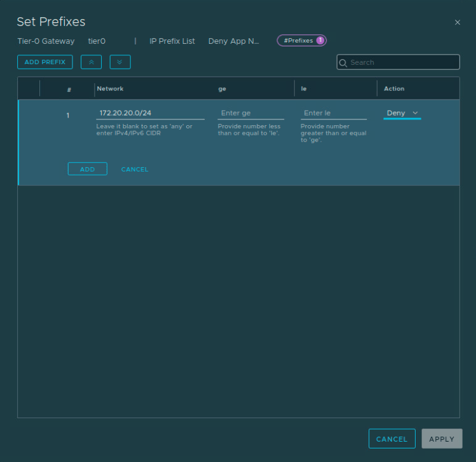Click the search magnifier icon
Image resolution: width=476 pixels, height=462 pixels.
[343, 62]
